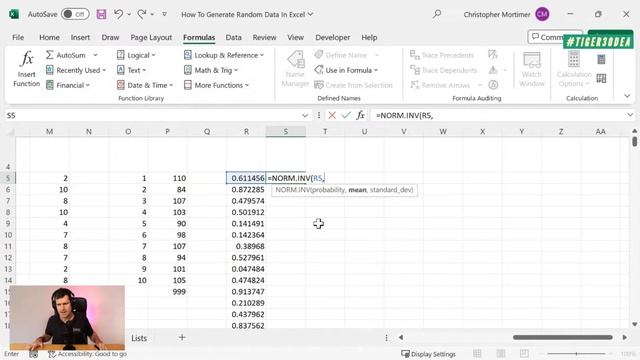Click the Insert Function fx ribbon icon
This screenshot has width=640, height=360.
point(27,69)
